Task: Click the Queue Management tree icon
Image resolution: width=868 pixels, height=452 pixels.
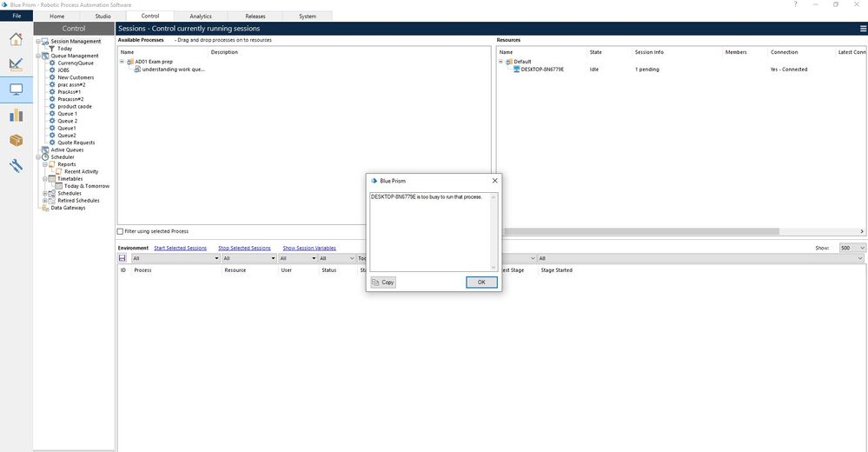Action: click(x=45, y=56)
